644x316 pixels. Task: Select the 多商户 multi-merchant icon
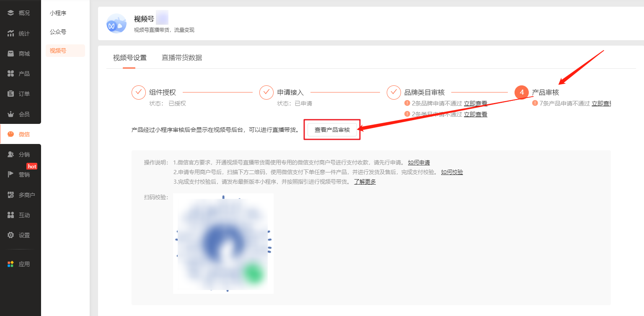click(11, 195)
